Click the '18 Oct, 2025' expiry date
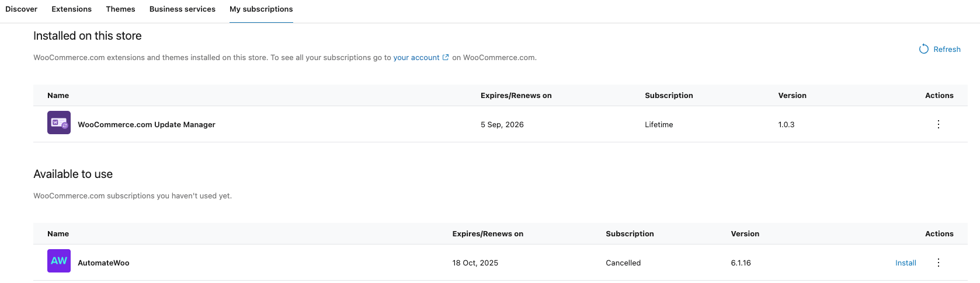Image resolution: width=980 pixels, height=283 pixels. [x=475, y=263]
